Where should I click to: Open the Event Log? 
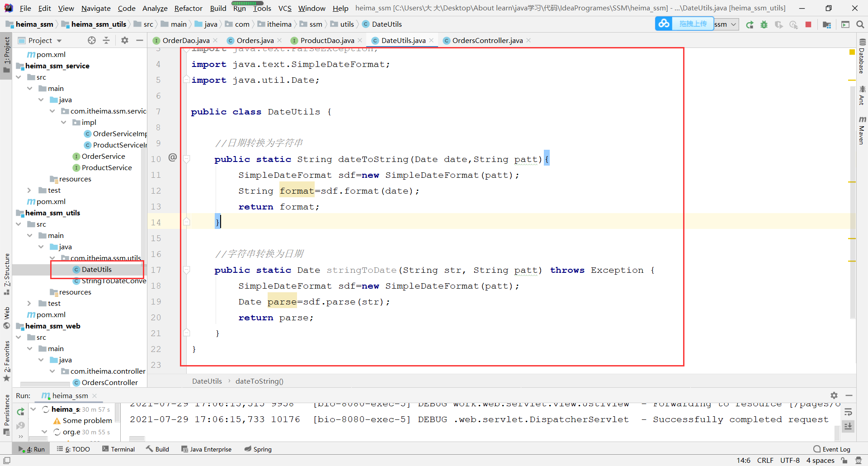pyautogui.click(x=832, y=449)
